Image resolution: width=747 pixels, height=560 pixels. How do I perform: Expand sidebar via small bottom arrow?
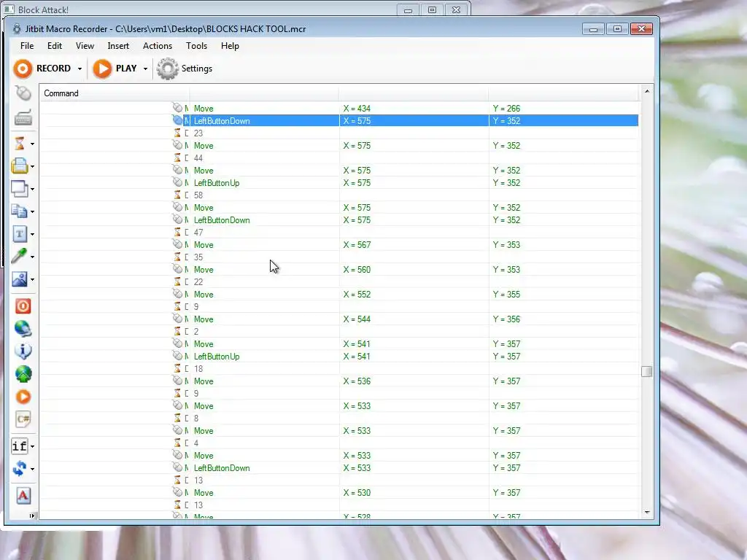coord(32,516)
